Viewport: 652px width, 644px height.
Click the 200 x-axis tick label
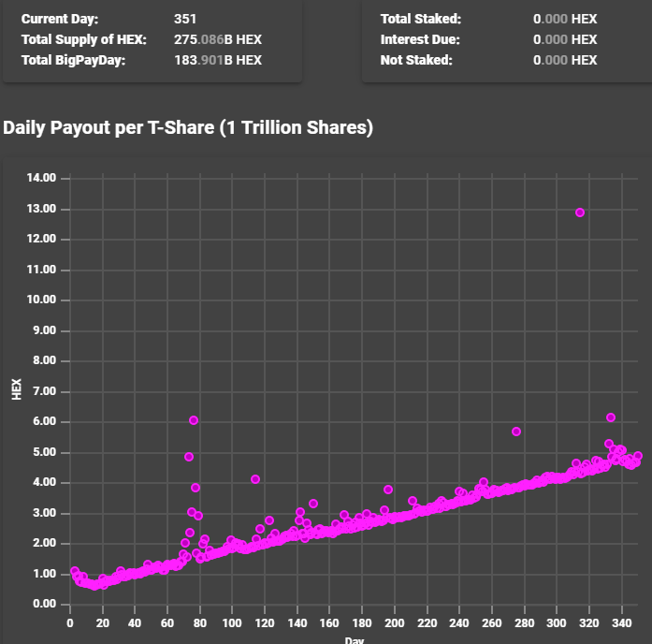click(x=394, y=623)
